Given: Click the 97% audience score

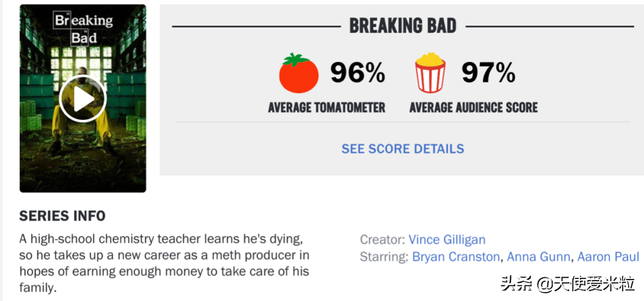Looking at the screenshot, I should pyautogui.click(x=488, y=73).
